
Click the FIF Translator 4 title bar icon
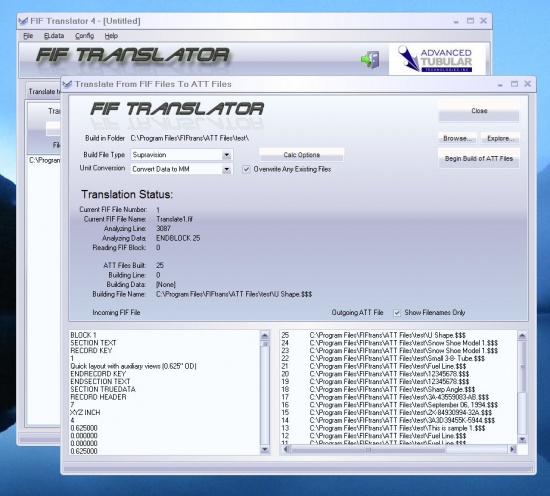coord(23,21)
